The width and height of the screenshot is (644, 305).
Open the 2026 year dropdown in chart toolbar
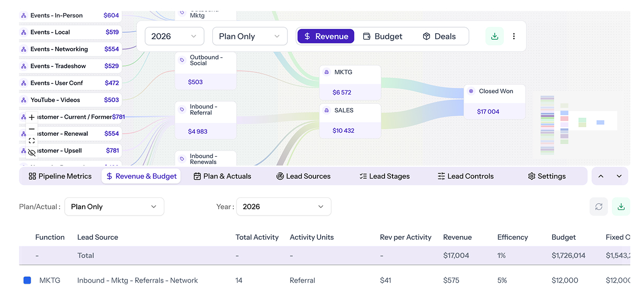click(174, 37)
